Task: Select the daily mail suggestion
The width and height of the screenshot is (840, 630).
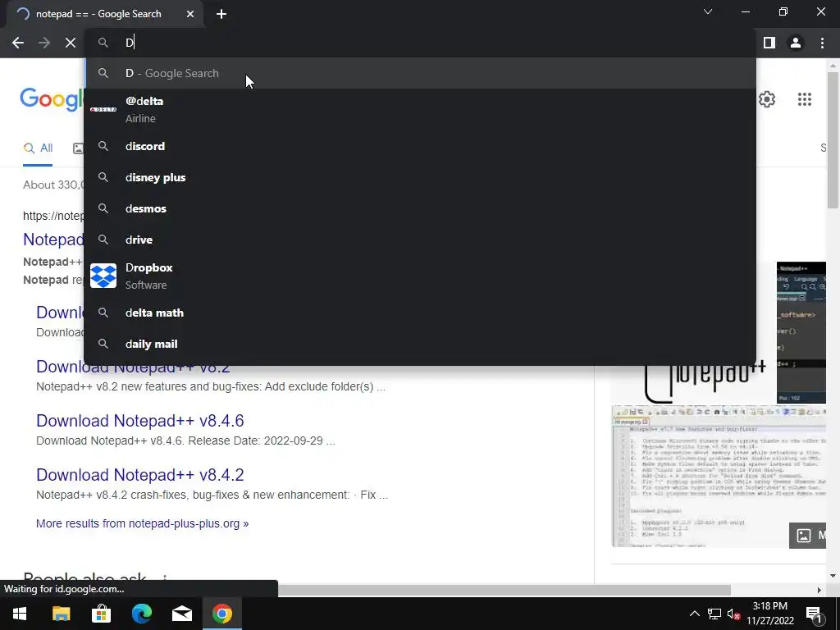Action: [x=420, y=344]
